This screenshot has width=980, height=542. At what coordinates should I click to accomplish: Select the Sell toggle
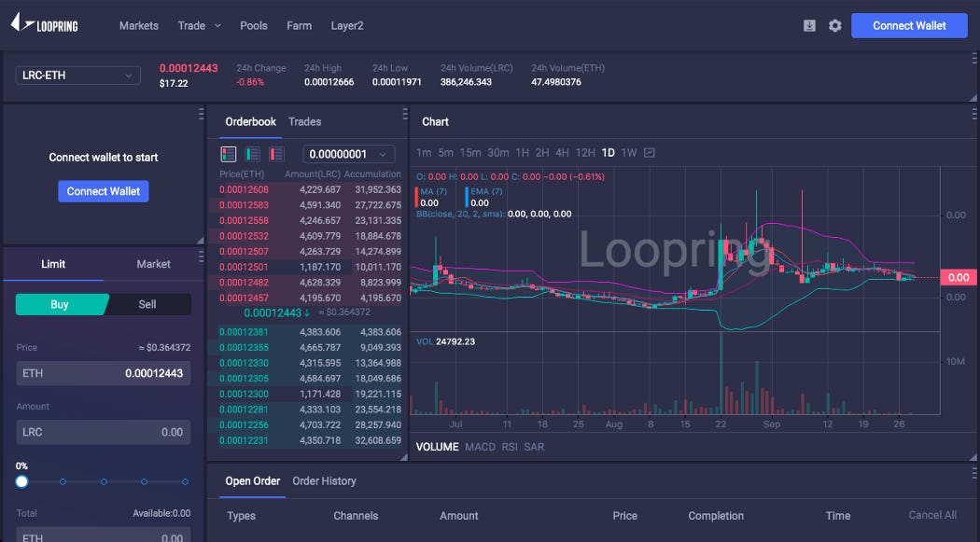(148, 304)
